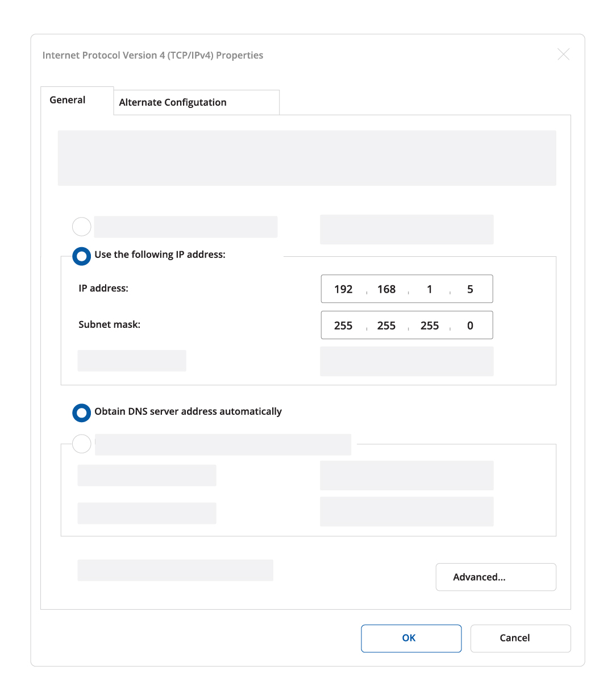
Task: Select unlabeled radio above 'Use the following IP address'
Action: click(82, 227)
